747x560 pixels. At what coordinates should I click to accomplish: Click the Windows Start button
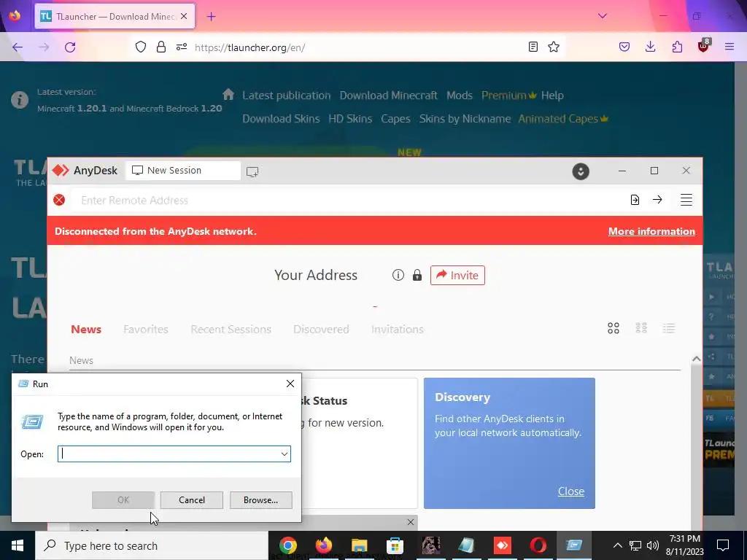tap(18, 545)
